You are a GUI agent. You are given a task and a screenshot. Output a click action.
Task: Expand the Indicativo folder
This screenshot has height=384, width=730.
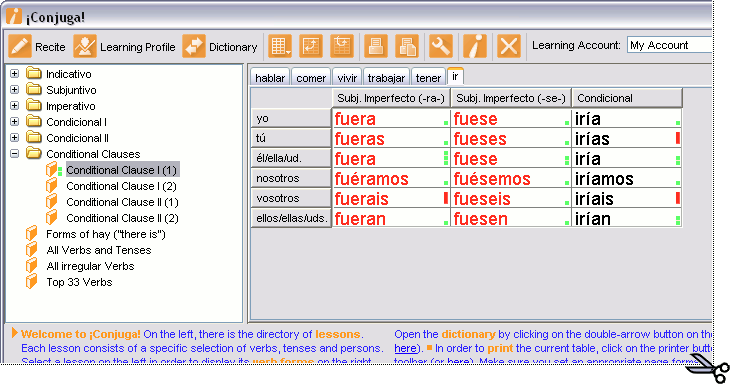pos(14,74)
